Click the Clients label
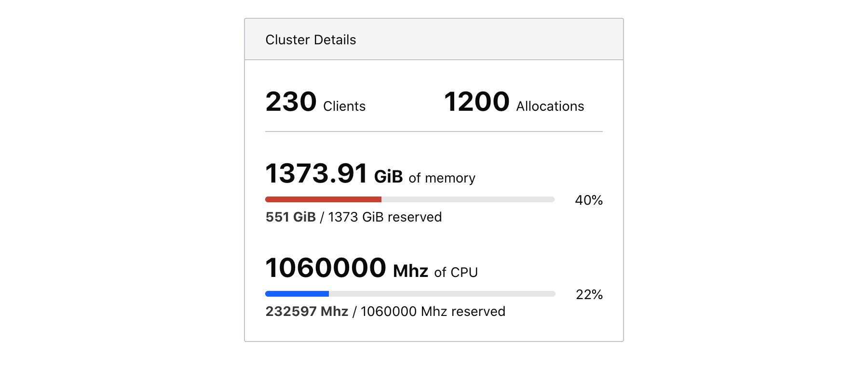The image size is (868, 367). [344, 106]
